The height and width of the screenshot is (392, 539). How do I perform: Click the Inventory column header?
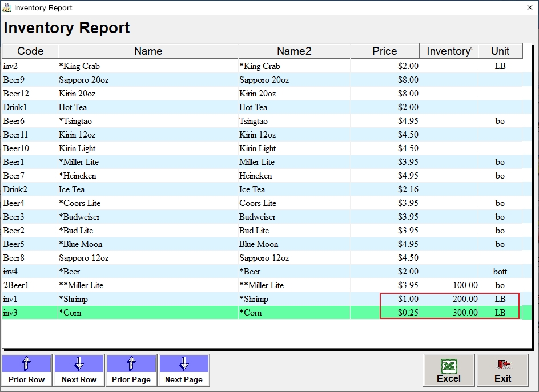pyautogui.click(x=449, y=51)
